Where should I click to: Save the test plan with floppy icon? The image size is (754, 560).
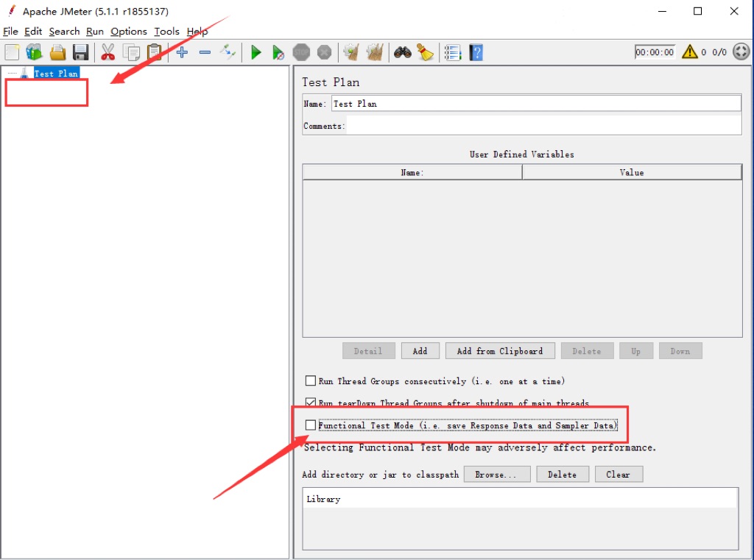[x=80, y=52]
